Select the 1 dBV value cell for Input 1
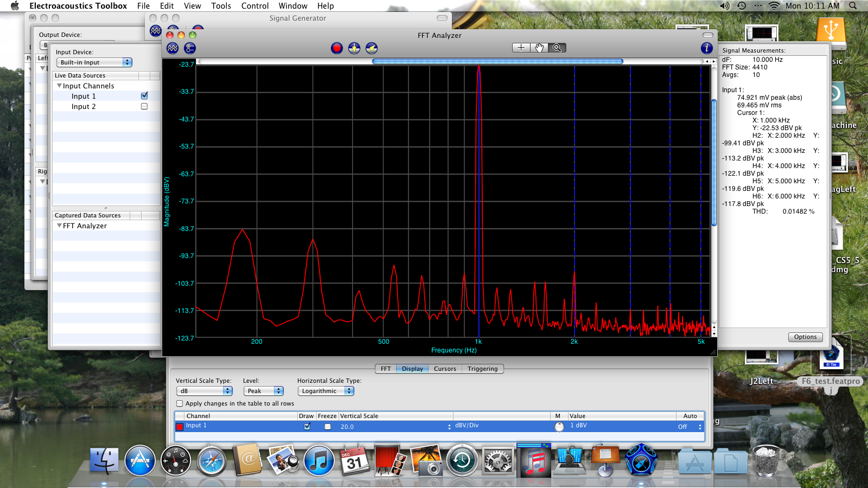 (x=622, y=426)
